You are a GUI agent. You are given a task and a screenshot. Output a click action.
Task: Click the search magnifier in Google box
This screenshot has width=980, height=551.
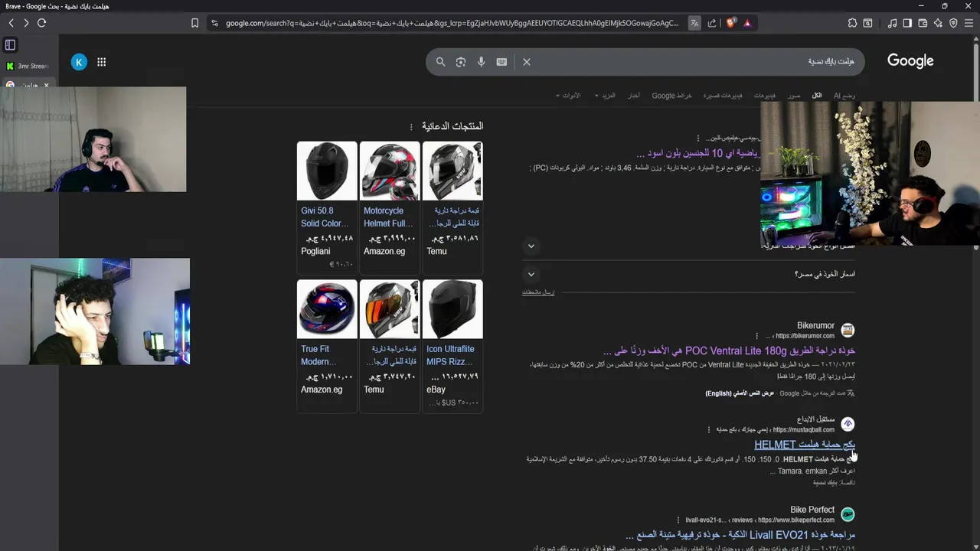[x=440, y=62]
